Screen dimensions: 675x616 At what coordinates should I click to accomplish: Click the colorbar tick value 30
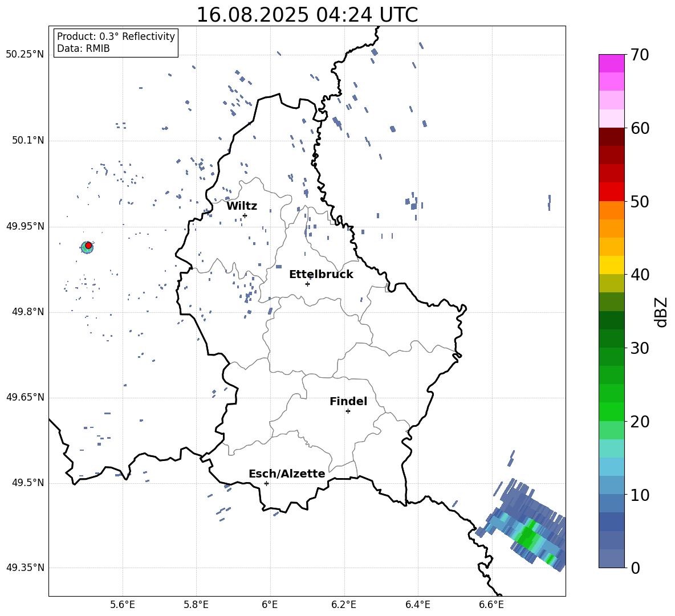pyautogui.click(x=640, y=348)
